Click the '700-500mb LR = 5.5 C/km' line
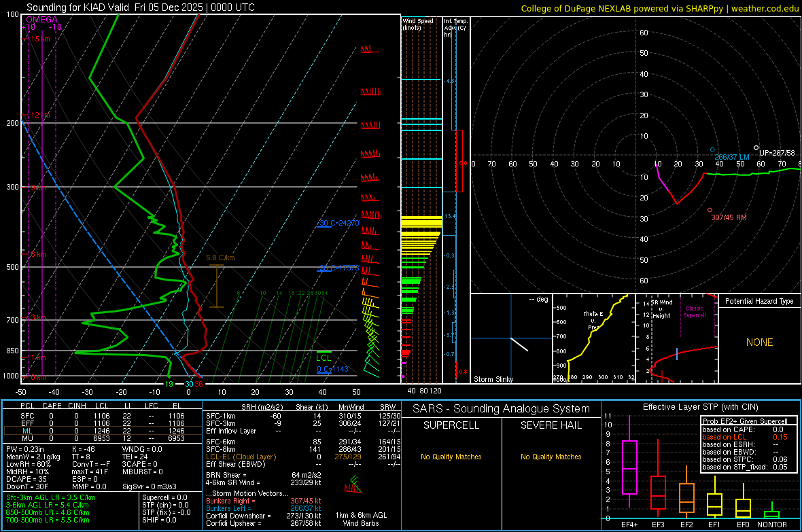Screen dimensions: 802x532 click(x=48, y=520)
